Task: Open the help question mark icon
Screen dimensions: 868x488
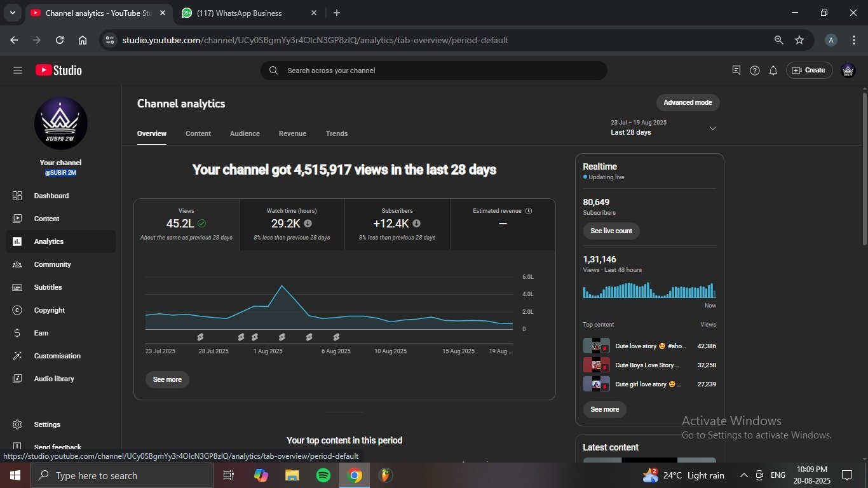Action: (x=754, y=71)
